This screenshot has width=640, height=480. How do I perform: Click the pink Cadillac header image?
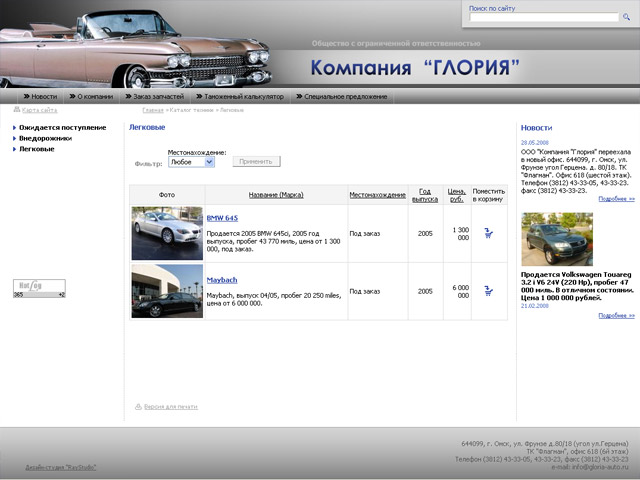tap(135, 48)
